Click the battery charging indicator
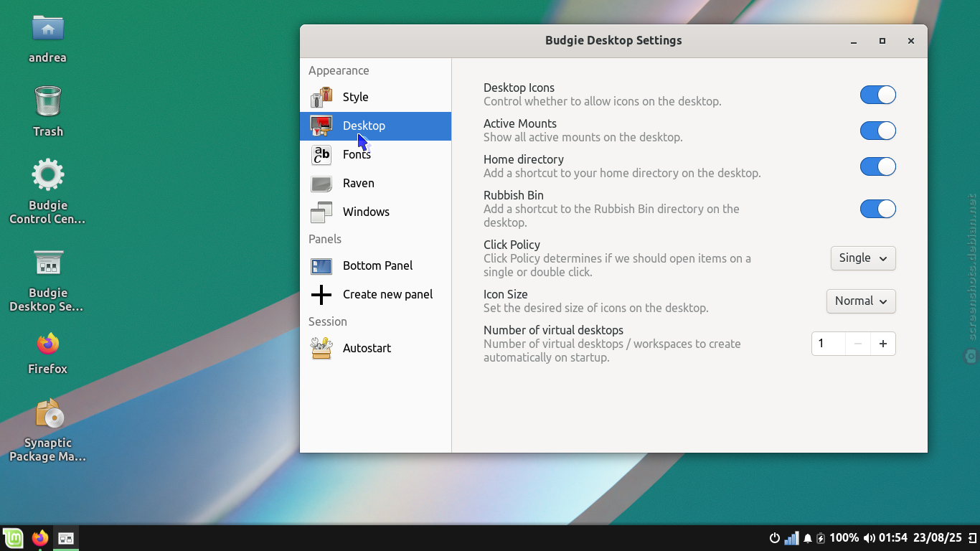The width and height of the screenshot is (980, 551). point(821,538)
